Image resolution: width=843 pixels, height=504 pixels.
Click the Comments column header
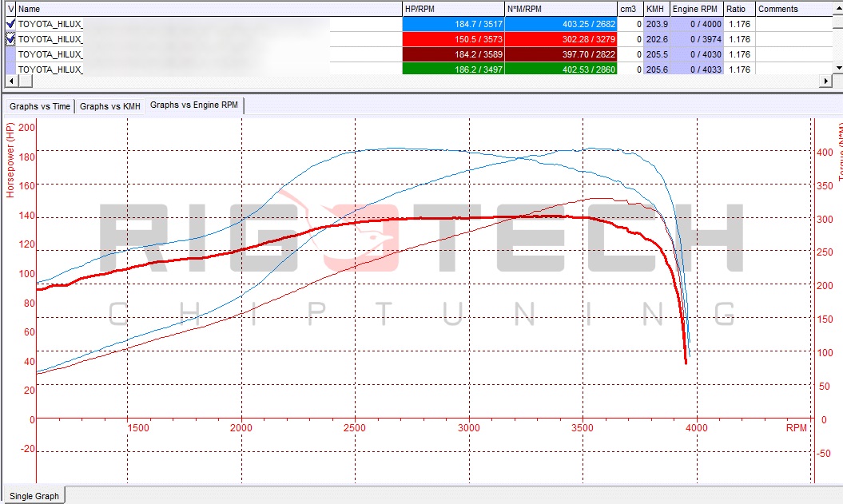(794, 9)
